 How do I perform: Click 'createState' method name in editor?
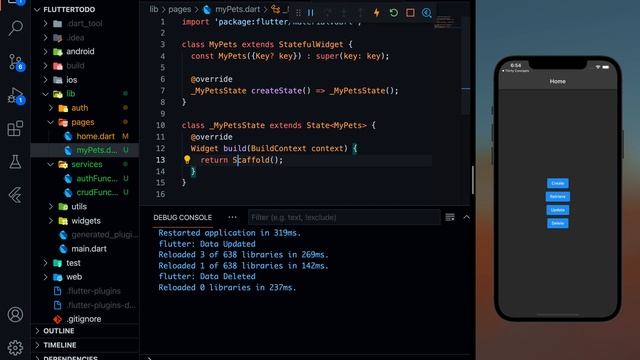(x=276, y=91)
